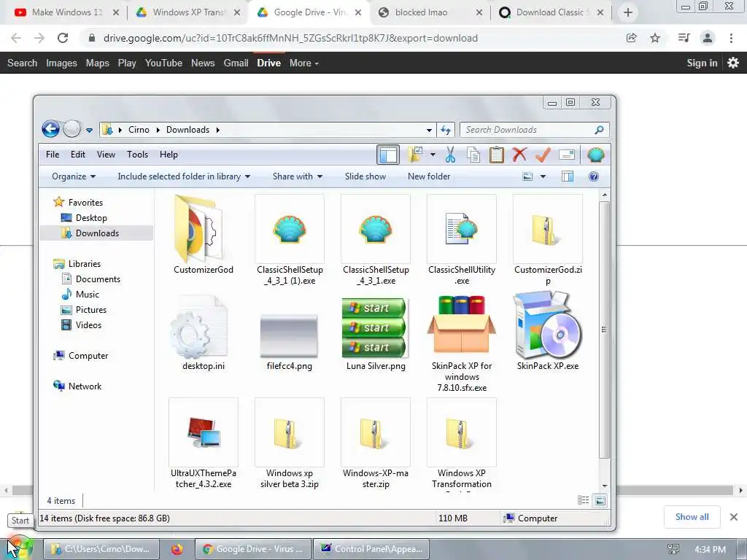Open the File menu in Explorer
The width and height of the screenshot is (747, 560).
tap(53, 155)
